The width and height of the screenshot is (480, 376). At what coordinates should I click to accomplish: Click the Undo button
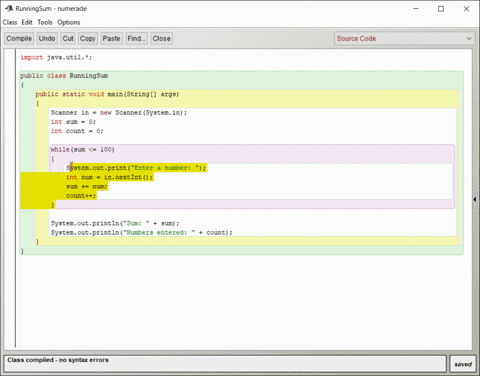click(x=47, y=38)
